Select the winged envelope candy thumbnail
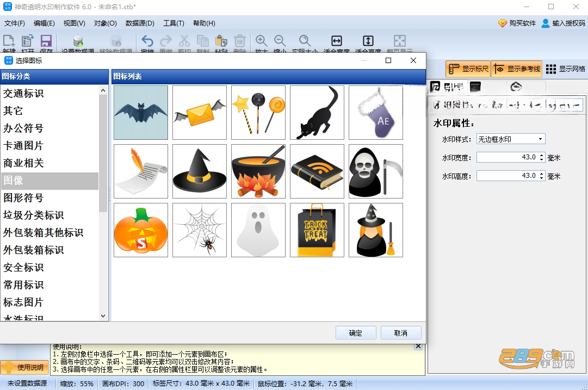The height and width of the screenshot is (390, 588). coord(200,113)
